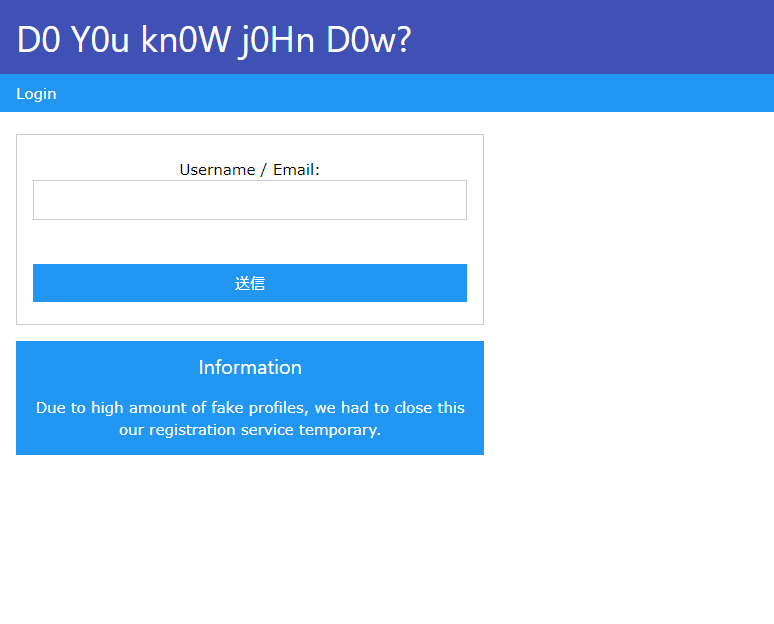Focus the Username / Email input field
The width and height of the screenshot is (774, 624).
click(250, 200)
